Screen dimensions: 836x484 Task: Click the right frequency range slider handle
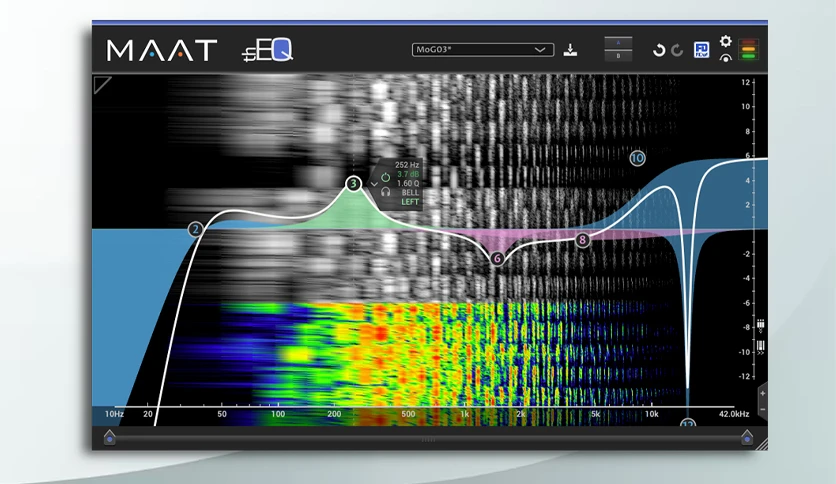point(747,437)
